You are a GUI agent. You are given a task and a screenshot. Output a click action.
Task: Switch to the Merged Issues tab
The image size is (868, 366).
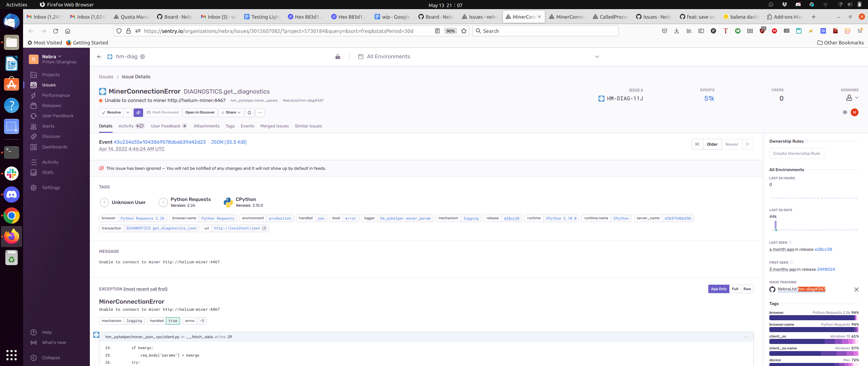click(x=274, y=126)
